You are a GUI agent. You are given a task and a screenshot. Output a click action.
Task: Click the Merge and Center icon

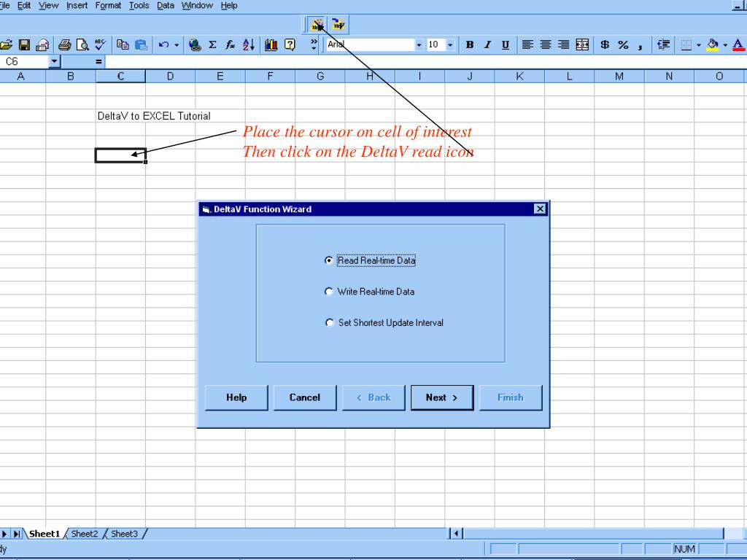point(582,44)
